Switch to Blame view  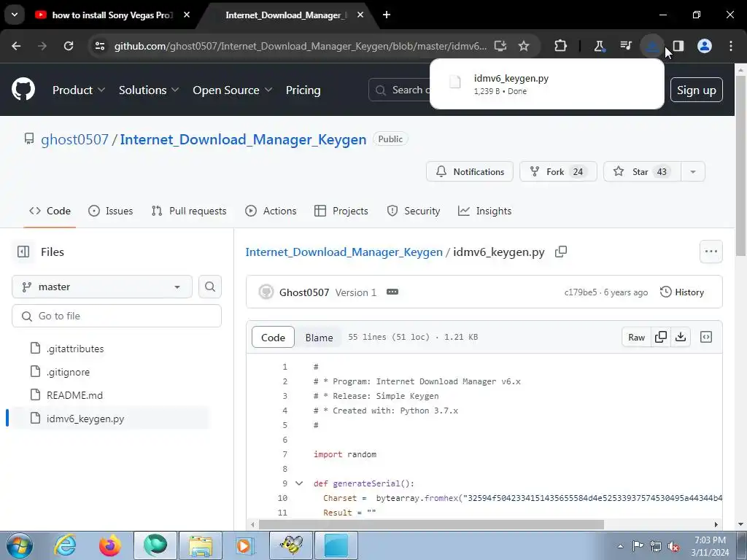coord(319,337)
